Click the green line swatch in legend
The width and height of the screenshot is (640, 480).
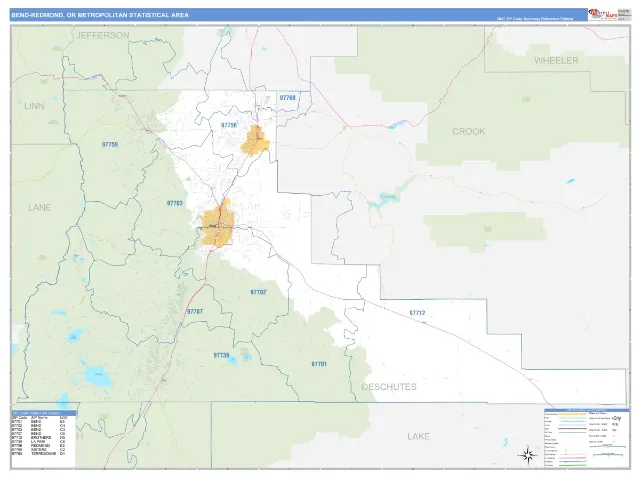coord(572,465)
